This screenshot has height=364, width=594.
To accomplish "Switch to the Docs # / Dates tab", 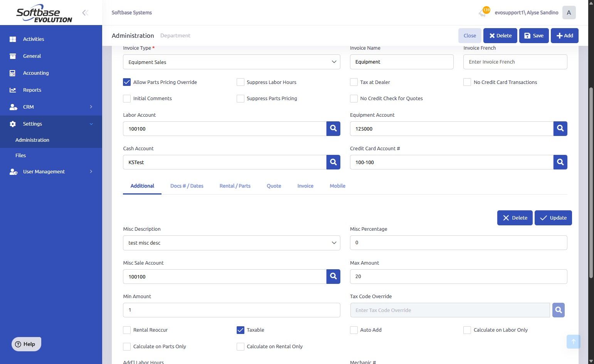I will [187, 186].
